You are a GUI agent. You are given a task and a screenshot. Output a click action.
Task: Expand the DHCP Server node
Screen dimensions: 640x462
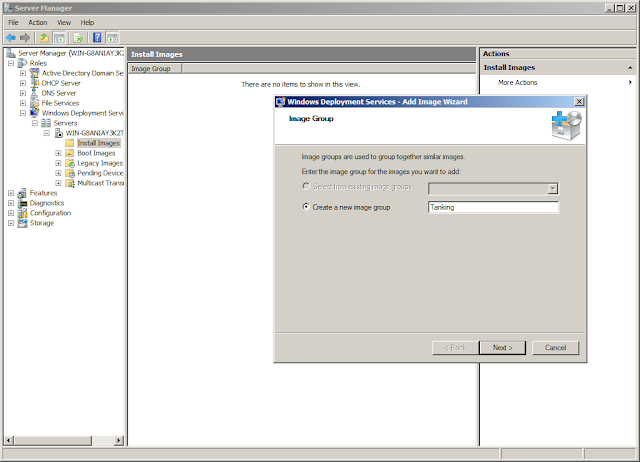(23, 83)
